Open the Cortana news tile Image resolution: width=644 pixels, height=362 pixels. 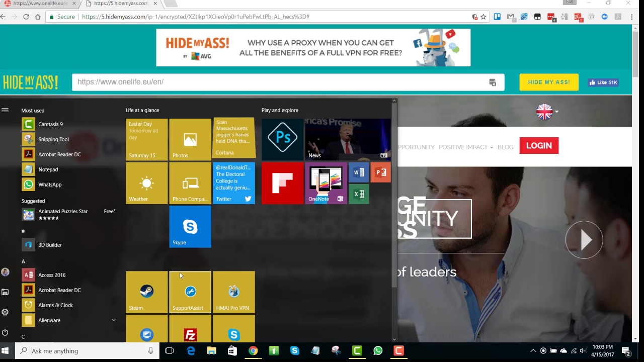(234, 138)
